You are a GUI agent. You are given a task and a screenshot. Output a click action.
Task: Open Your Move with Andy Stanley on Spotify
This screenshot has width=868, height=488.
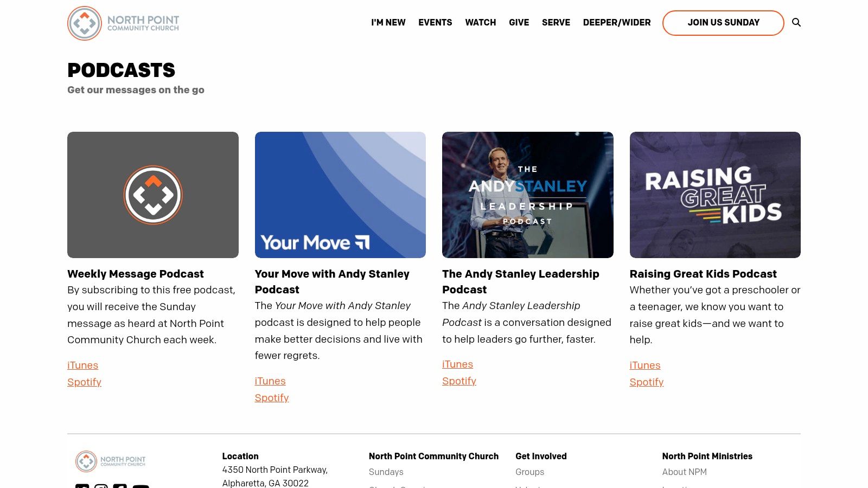click(271, 397)
